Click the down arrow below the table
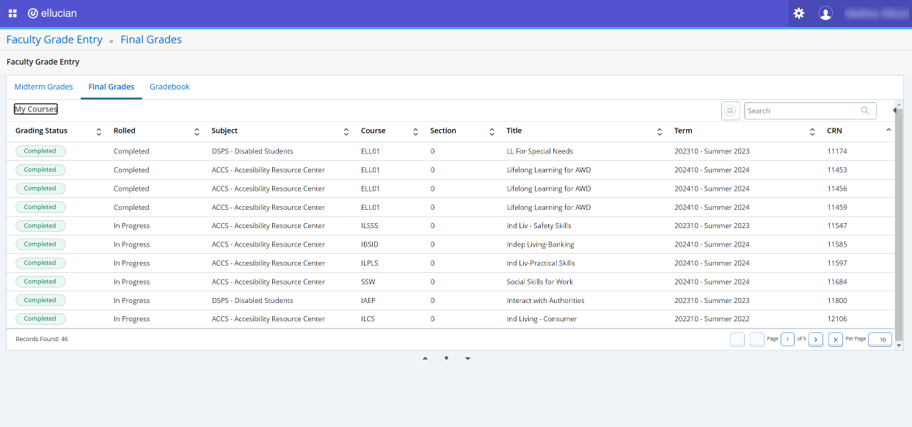Viewport: 912px width, 427px height. (x=467, y=358)
